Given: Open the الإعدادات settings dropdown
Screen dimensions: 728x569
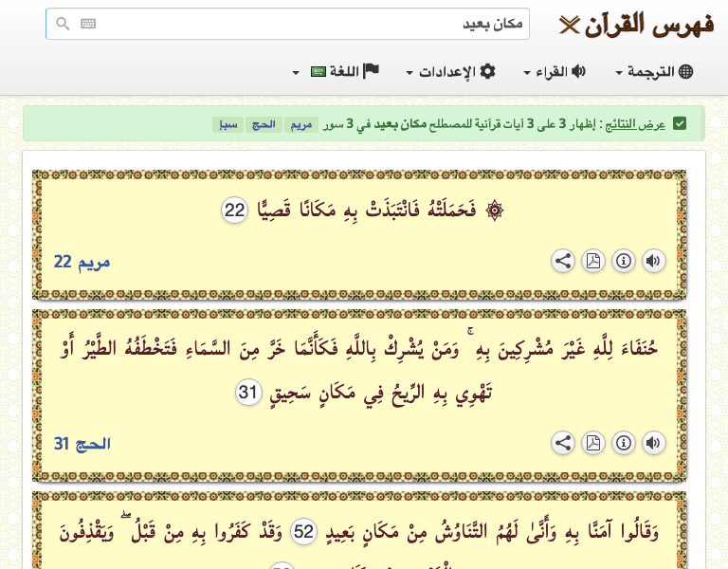Looking at the screenshot, I should pos(450,72).
